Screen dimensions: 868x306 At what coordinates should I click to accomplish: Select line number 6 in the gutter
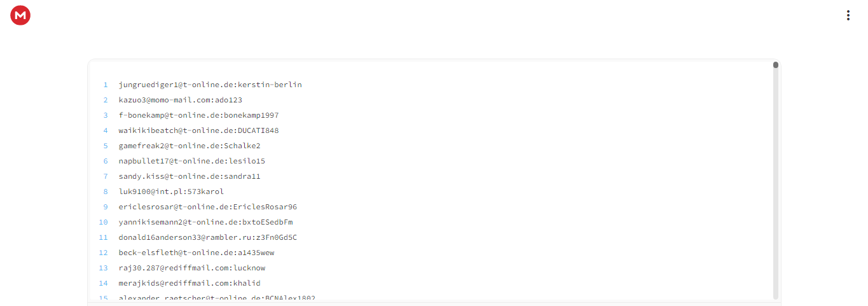click(x=106, y=161)
